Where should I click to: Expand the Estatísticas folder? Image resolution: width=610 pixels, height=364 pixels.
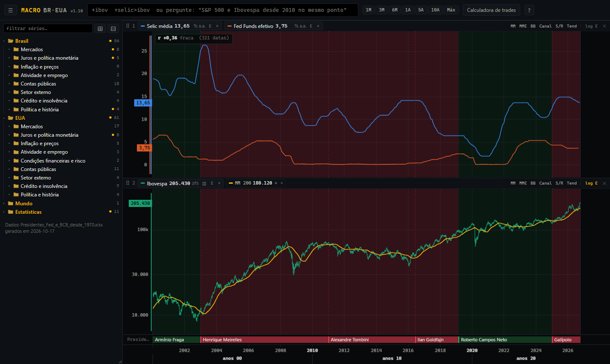[61, 212]
